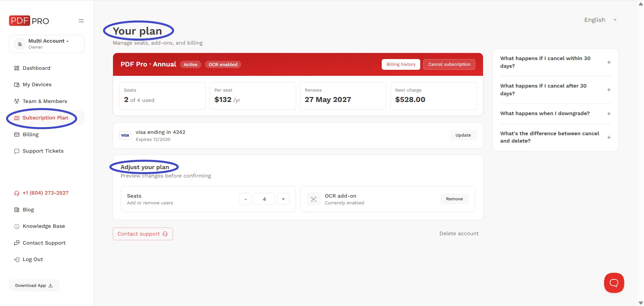Click Download App button

[x=34, y=286]
